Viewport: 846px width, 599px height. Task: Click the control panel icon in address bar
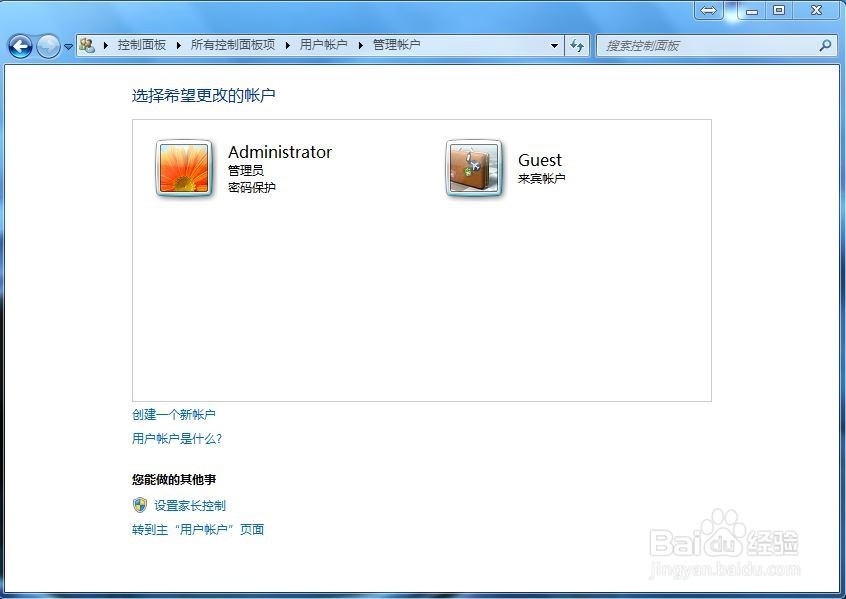point(87,45)
